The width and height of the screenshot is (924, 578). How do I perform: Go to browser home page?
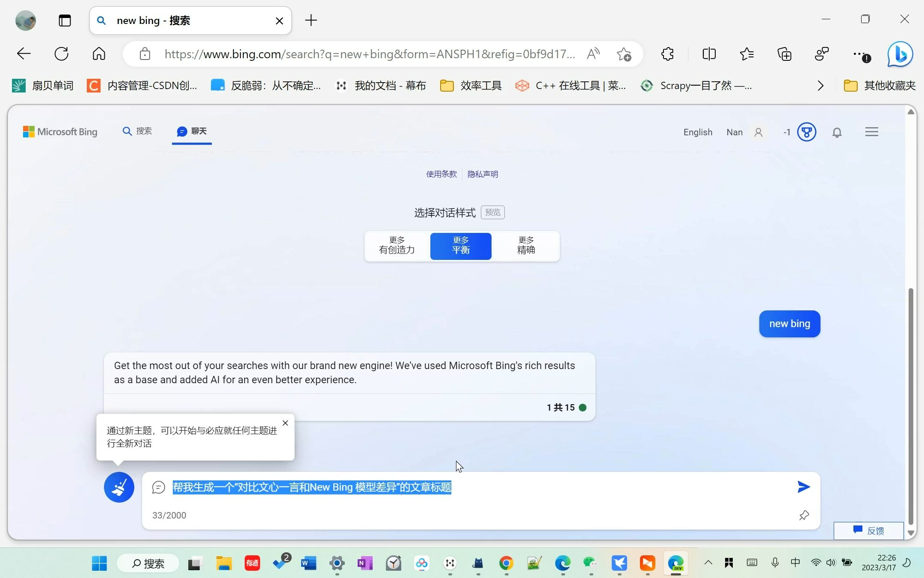[x=99, y=54]
